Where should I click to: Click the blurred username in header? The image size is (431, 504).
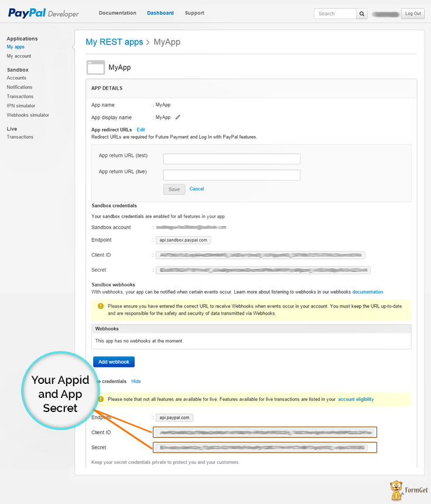pyautogui.click(x=385, y=14)
